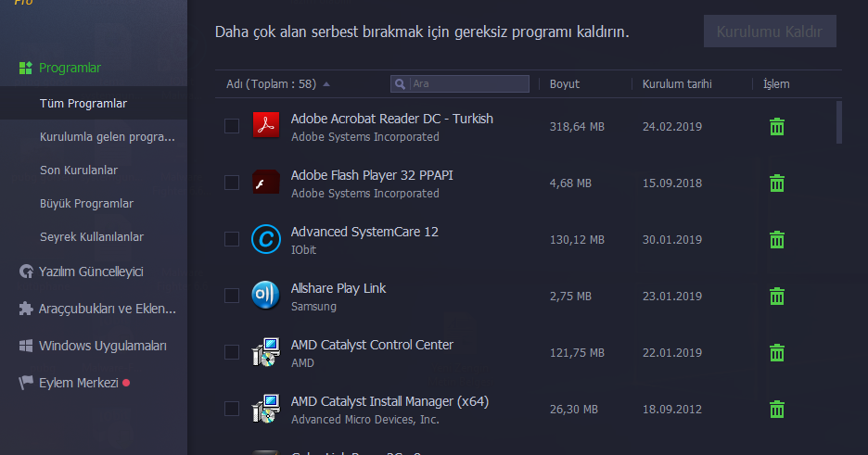The image size is (868, 455).
Task: Check AMD Catalyst Install Manager (x64) checkbox
Action: pos(232,409)
